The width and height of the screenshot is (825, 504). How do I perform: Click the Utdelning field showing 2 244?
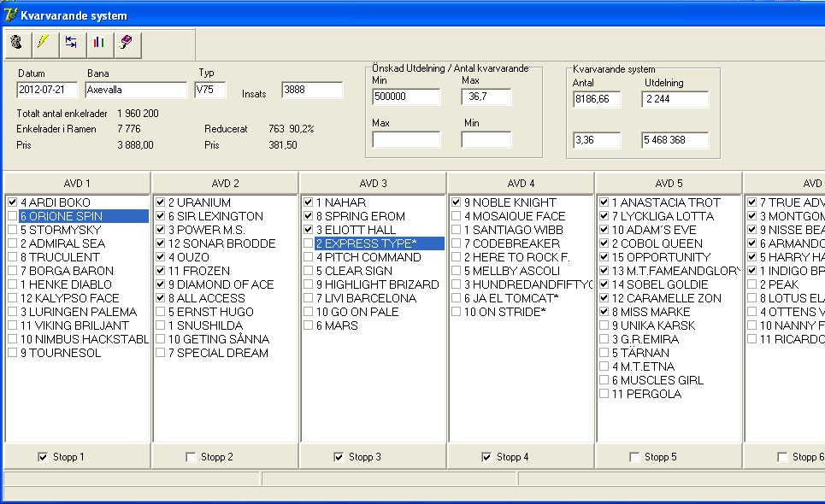click(x=675, y=99)
